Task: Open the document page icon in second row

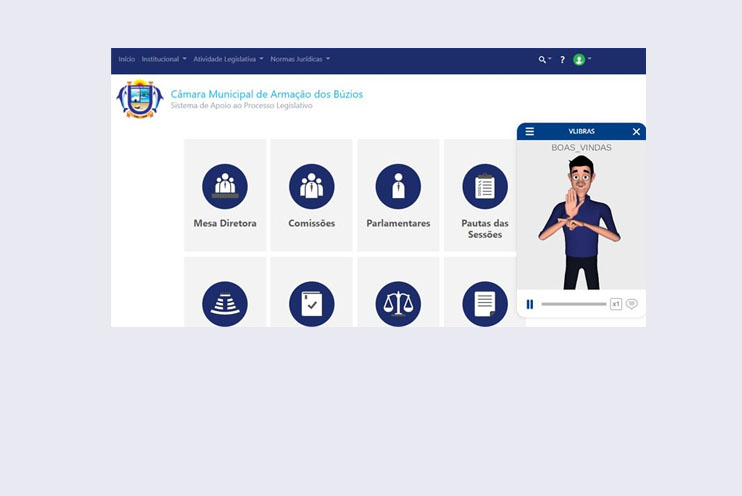Action: point(485,304)
